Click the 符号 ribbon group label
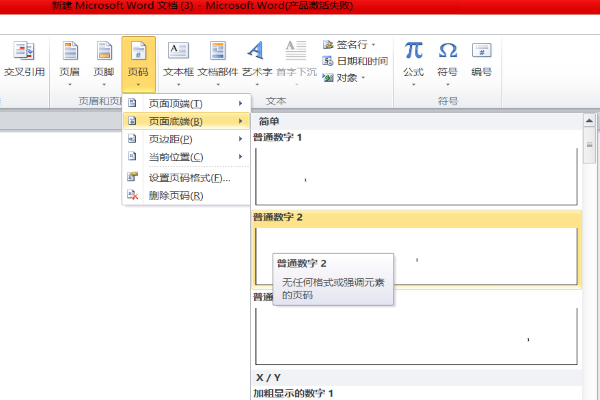 coord(448,101)
